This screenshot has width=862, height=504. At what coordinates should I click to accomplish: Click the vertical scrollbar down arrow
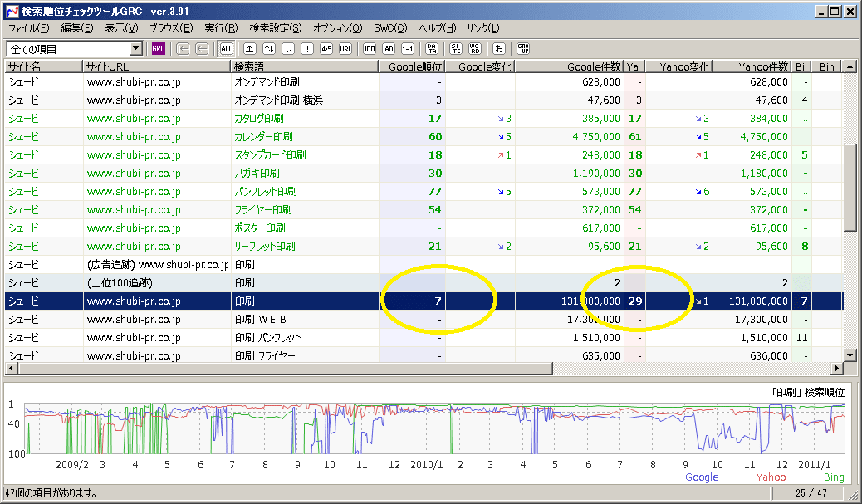tap(850, 355)
